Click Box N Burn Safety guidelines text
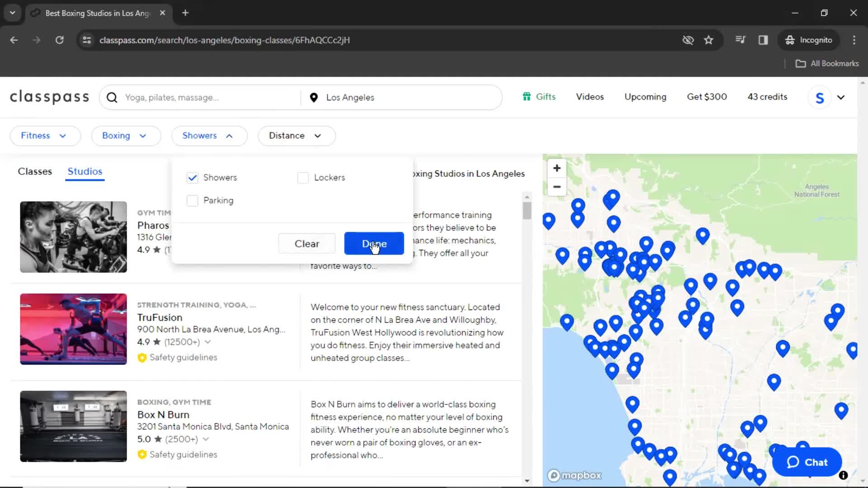Viewport: 868px width, 488px height. (183, 455)
